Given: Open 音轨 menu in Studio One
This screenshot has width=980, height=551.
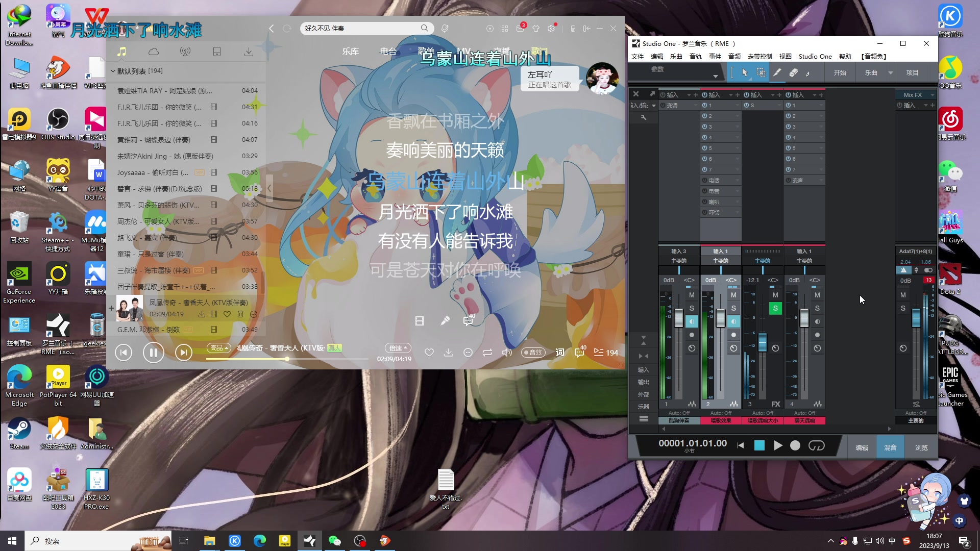Looking at the screenshot, I should click(696, 57).
